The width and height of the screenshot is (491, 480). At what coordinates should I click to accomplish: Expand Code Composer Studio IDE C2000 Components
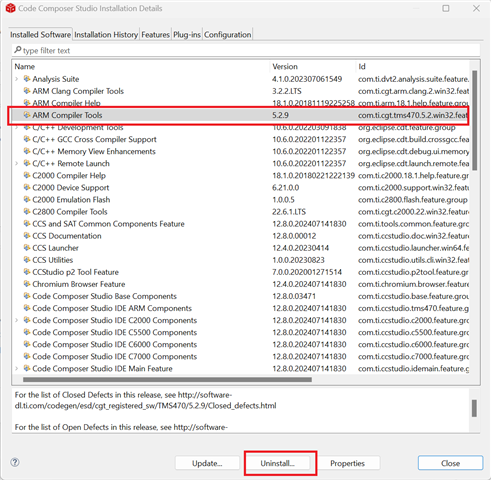(x=17, y=320)
